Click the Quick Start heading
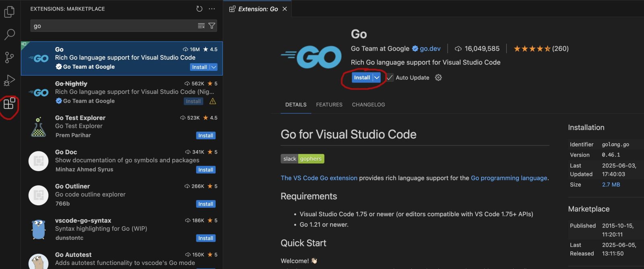This screenshot has width=644, height=269. point(303,243)
